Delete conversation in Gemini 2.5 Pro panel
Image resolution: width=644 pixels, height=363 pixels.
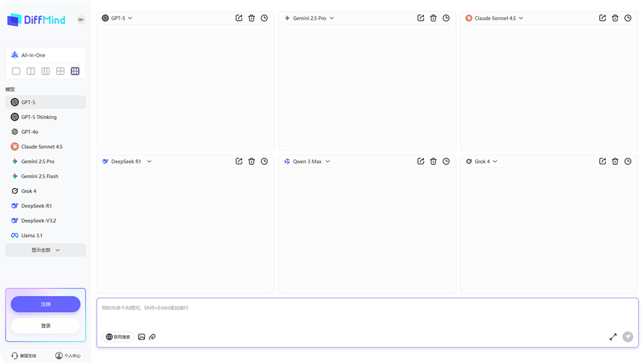433,18
